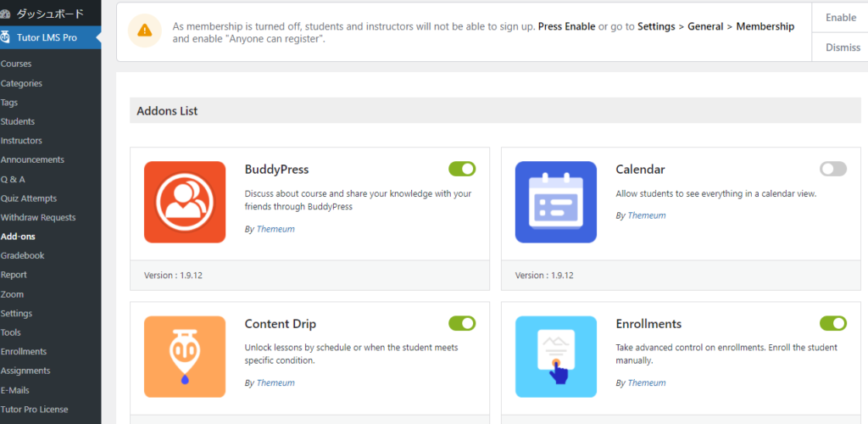This screenshot has height=424, width=868.
Task: Open Themeum link under Calendar addon
Action: point(647,215)
